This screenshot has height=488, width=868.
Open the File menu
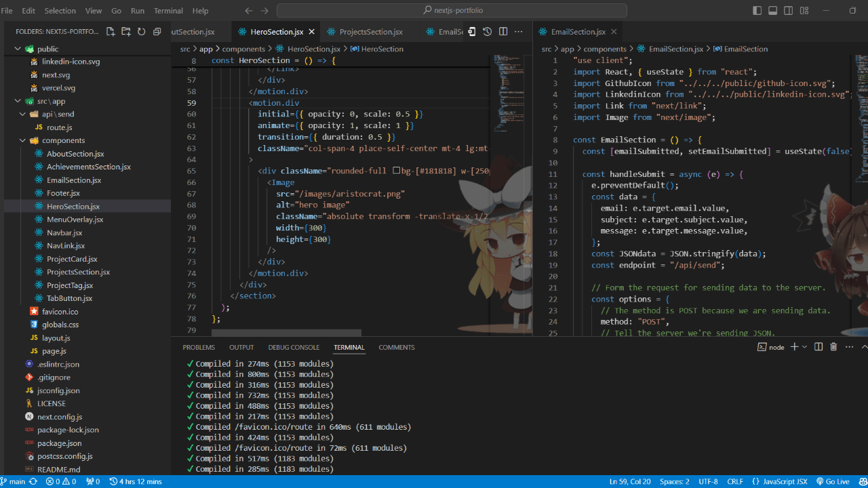[x=7, y=11]
